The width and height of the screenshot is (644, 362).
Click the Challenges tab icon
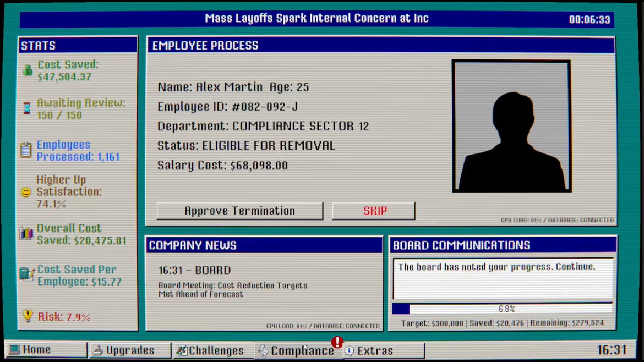tap(182, 350)
